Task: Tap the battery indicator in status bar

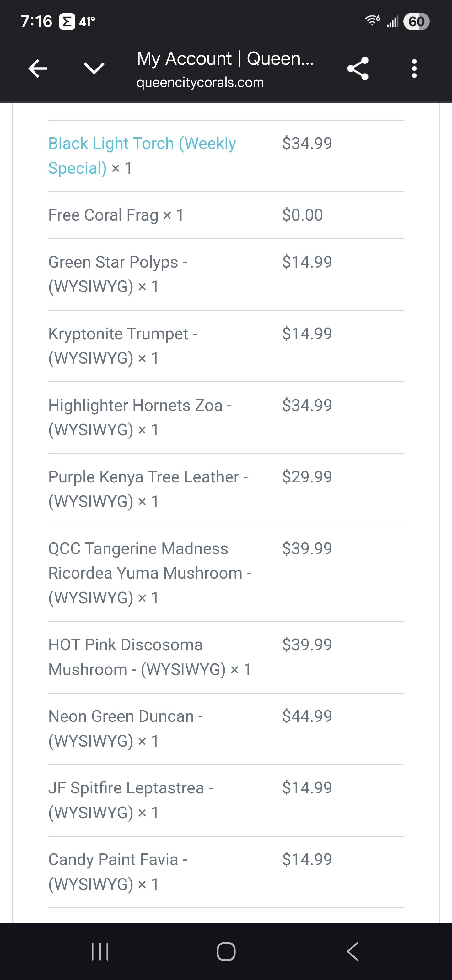Action: (x=417, y=21)
